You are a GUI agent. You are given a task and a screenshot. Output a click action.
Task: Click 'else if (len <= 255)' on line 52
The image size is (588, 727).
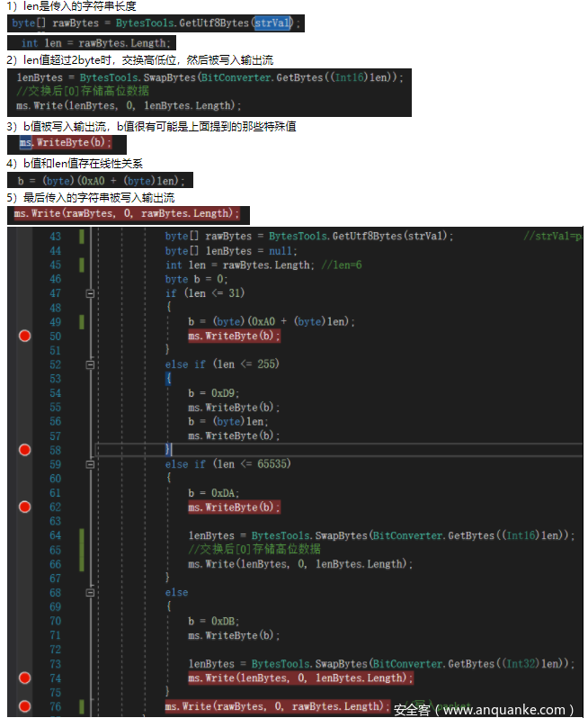click(x=222, y=364)
